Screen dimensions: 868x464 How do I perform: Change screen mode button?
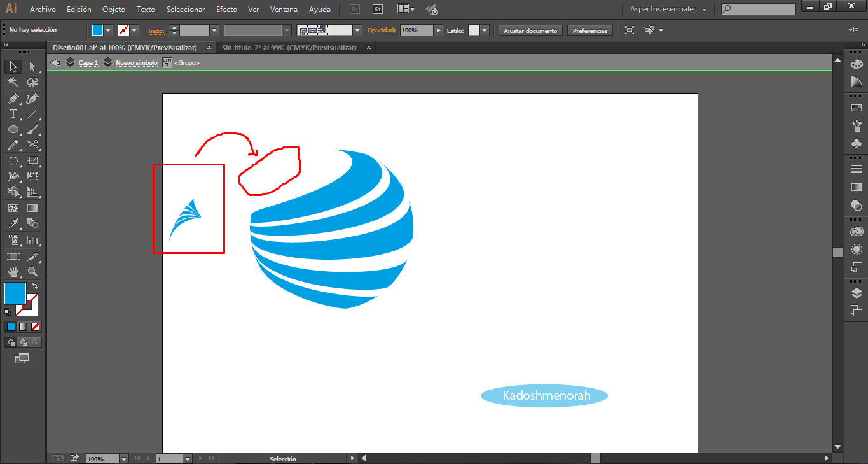22,358
